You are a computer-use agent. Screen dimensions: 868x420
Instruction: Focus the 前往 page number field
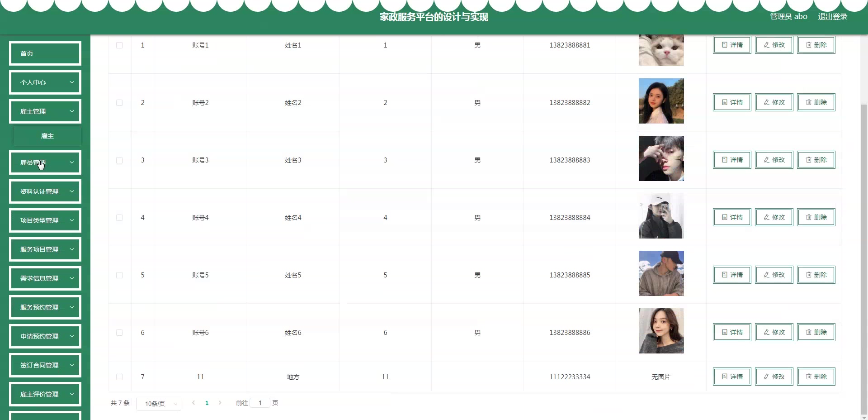point(260,403)
